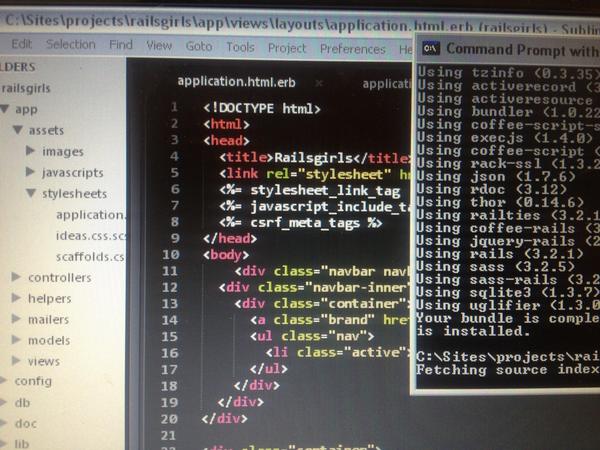Viewport: 600px width, 450px height.
Task: Select the controllers folder label
Action: (x=60, y=277)
